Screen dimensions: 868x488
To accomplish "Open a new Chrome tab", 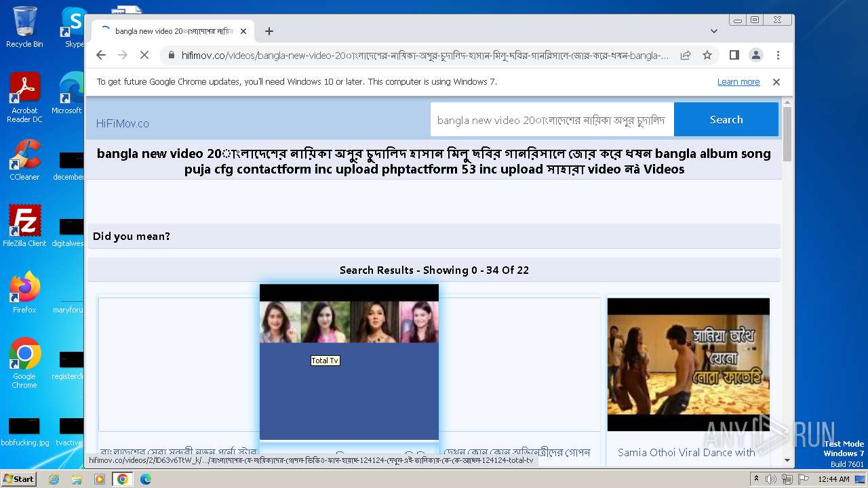I will pos(269,31).
